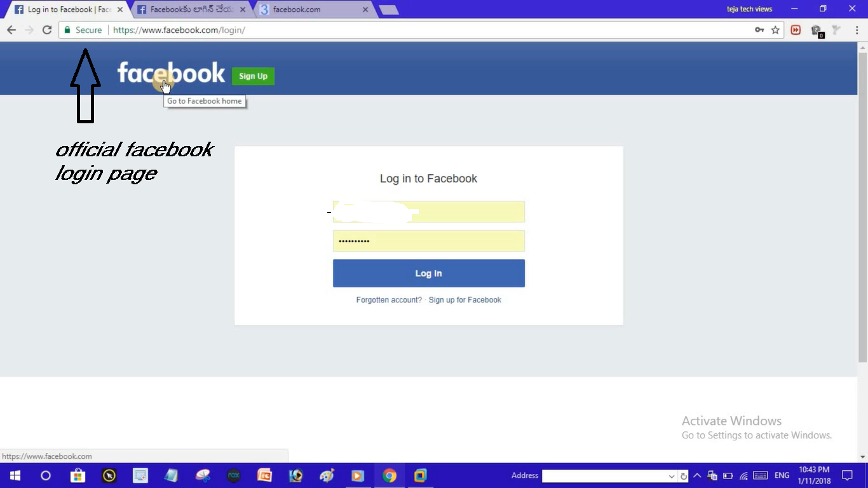The height and width of the screenshot is (488, 868).
Task: Open the 'Forgotten account?' link
Action: (x=389, y=300)
